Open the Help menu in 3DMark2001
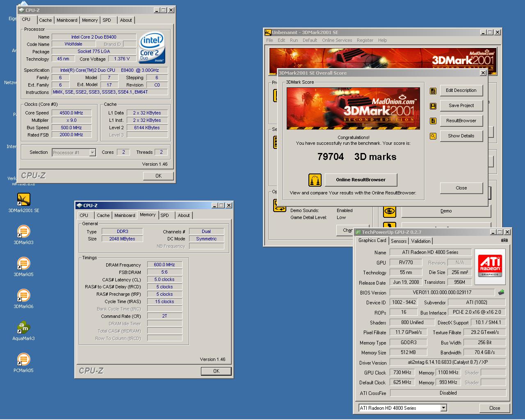The image size is (525, 420). pos(382,40)
